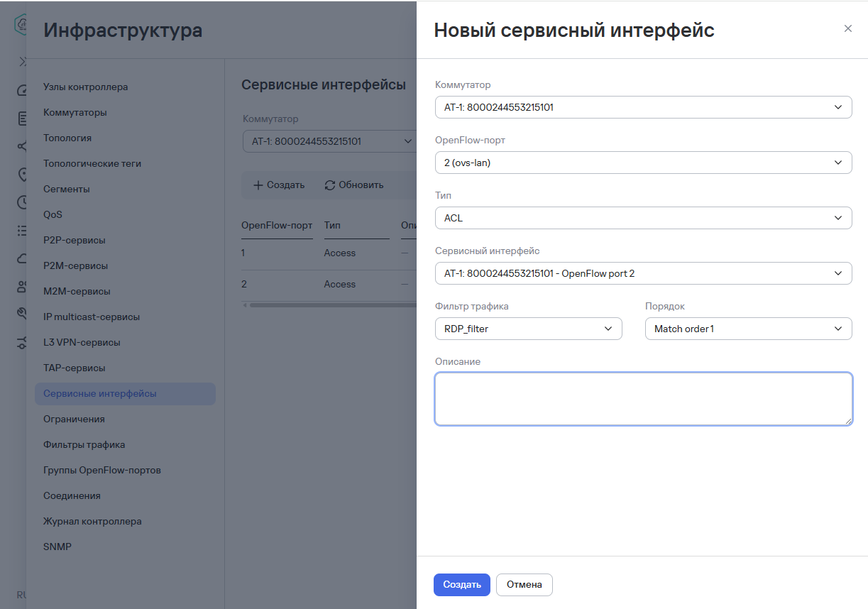Click Access in the port 2 row
The height and width of the screenshot is (609, 868).
tap(340, 285)
